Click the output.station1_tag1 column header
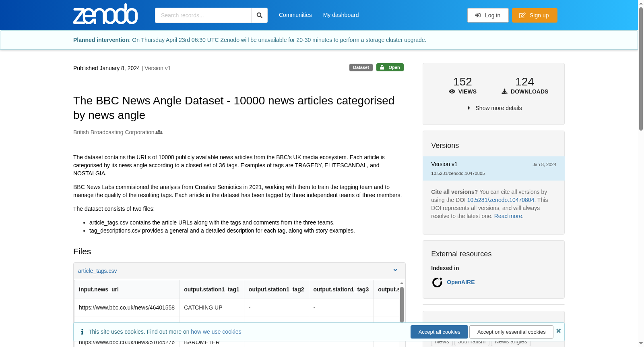This screenshot has height=347, width=644. pyautogui.click(x=212, y=289)
